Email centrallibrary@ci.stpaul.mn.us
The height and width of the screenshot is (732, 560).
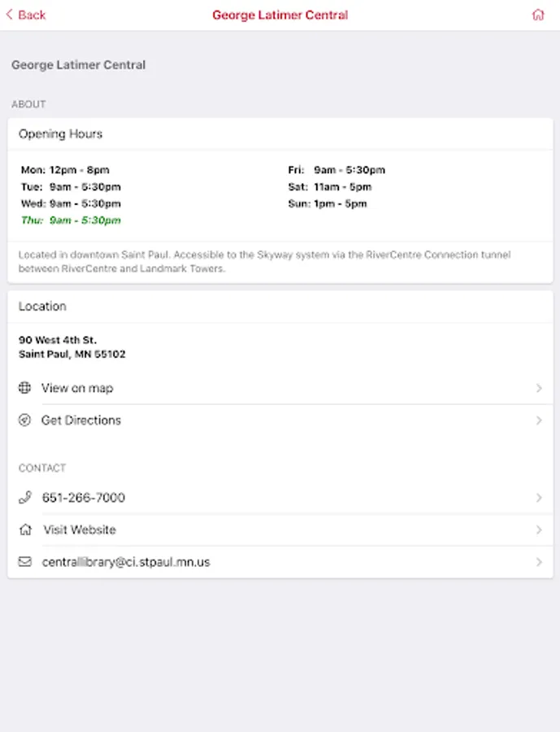tap(126, 562)
